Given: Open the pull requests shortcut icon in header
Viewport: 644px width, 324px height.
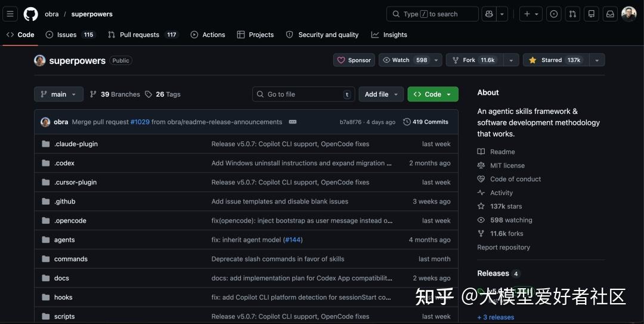Looking at the screenshot, I should [572, 14].
